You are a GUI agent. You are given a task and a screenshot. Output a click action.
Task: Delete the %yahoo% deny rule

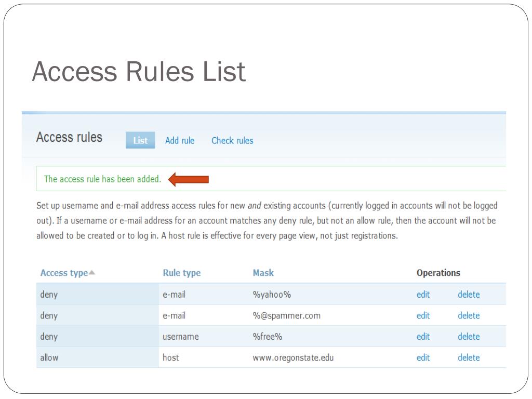(x=469, y=295)
